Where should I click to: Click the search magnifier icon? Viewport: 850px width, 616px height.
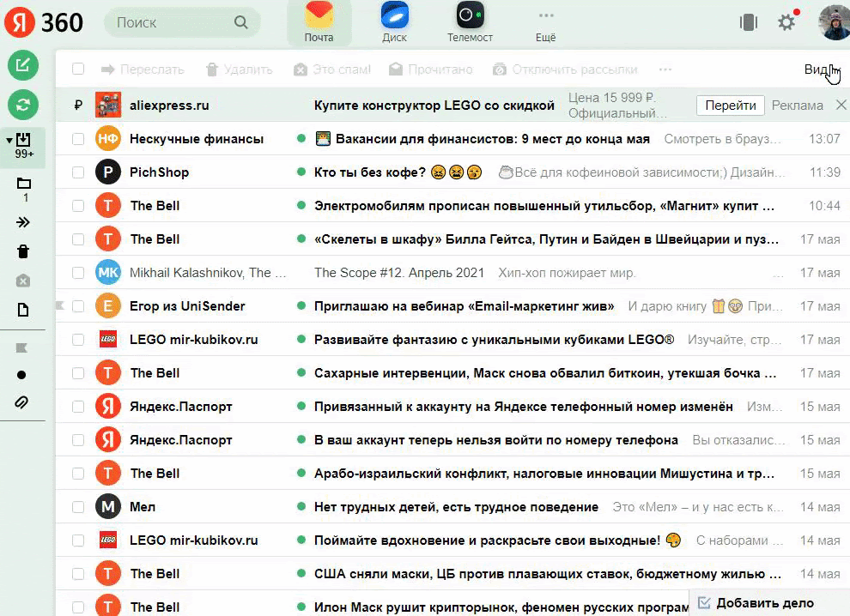coord(240,22)
